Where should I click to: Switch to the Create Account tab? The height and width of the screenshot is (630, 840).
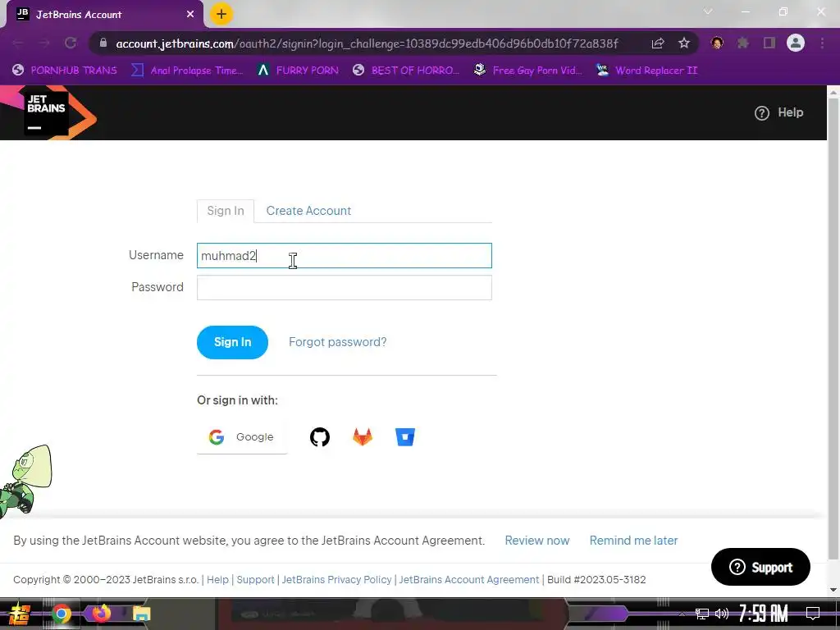point(308,211)
